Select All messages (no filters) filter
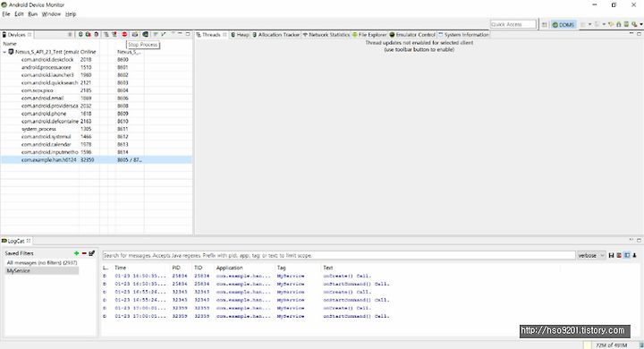The width and height of the screenshot is (644, 349). point(41,262)
